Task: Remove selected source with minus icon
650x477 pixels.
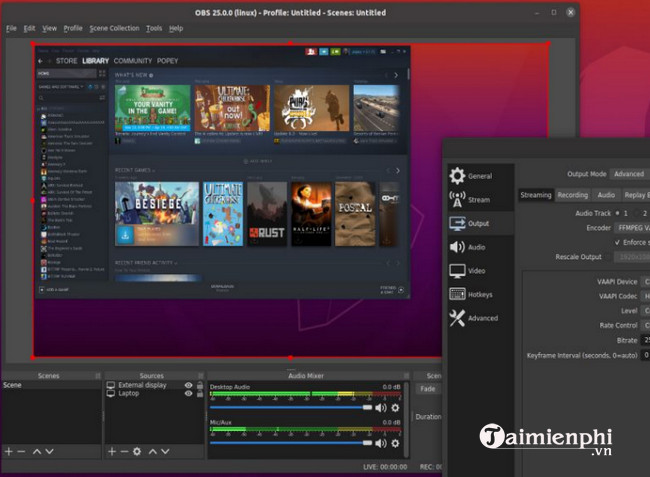Action: tap(124, 451)
